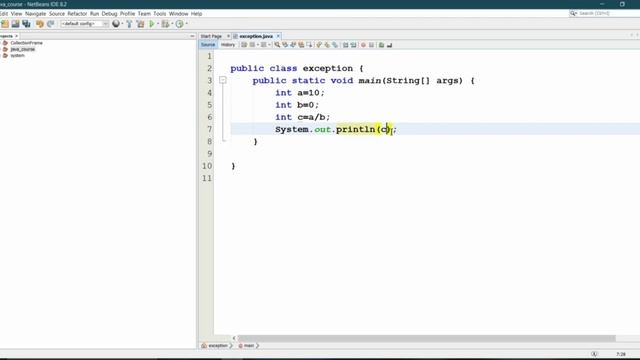Close the Start Page tab
The height and width of the screenshot is (360, 640).
(228, 36)
